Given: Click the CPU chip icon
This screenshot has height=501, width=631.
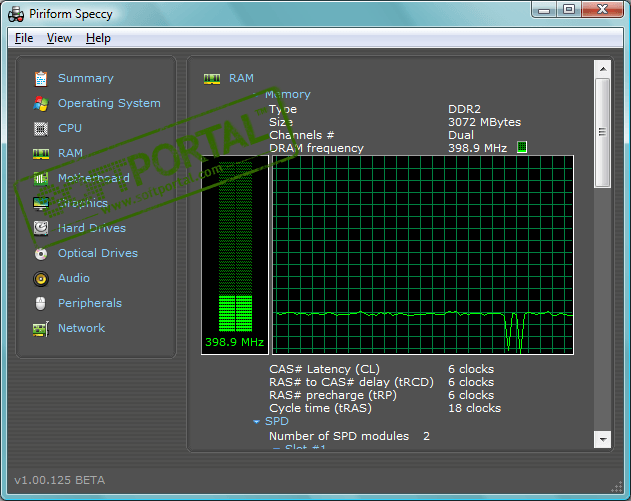Looking at the screenshot, I should [41, 129].
